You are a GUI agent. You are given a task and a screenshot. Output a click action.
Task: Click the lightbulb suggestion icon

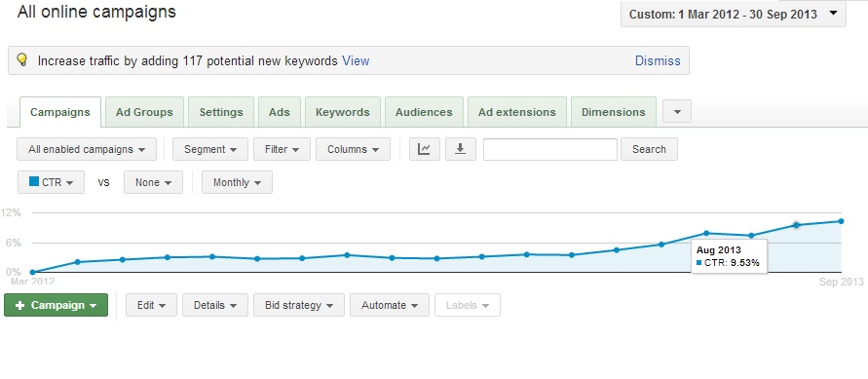[22, 60]
